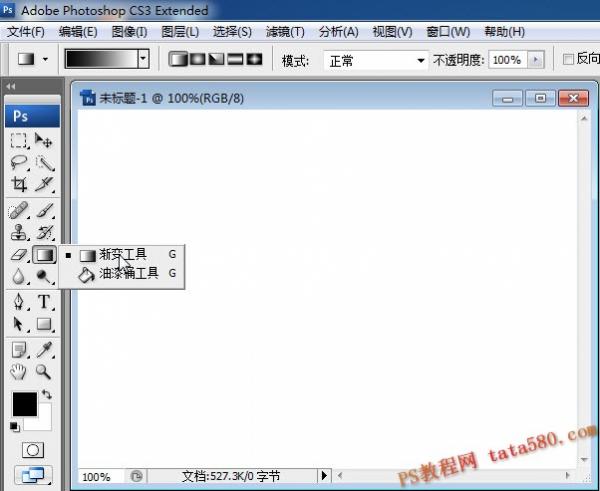Image resolution: width=600 pixels, height=491 pixels.
Task: Select the Blur tool
Action: (18, 276)
